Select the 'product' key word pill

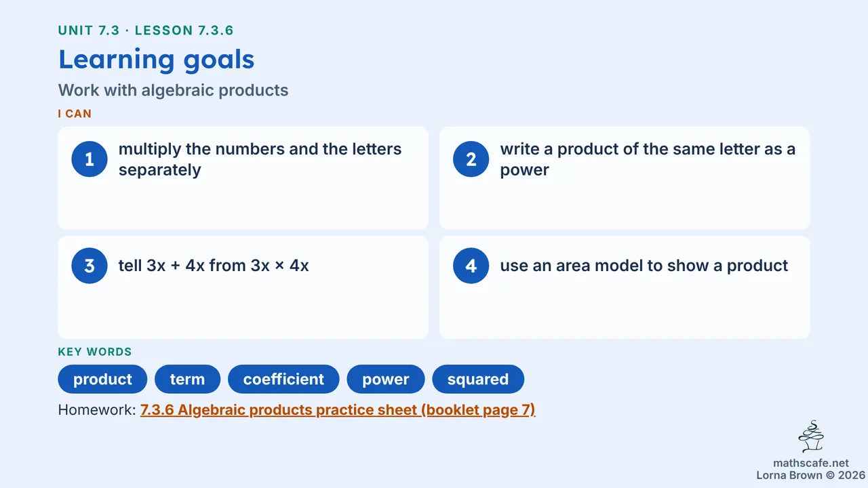pos(102,379)
